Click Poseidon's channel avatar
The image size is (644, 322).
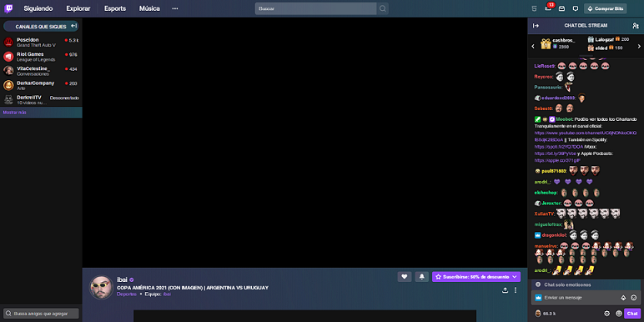8,43
